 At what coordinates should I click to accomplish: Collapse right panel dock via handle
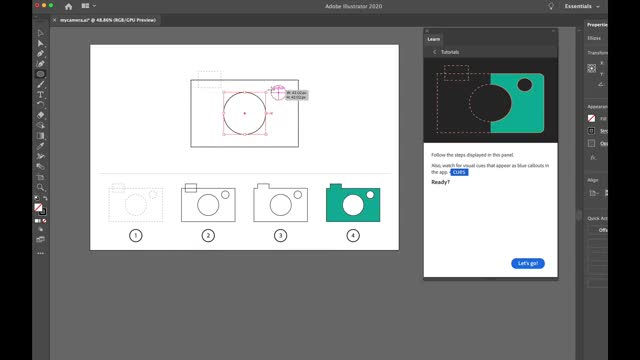click(x=579, y=215)
